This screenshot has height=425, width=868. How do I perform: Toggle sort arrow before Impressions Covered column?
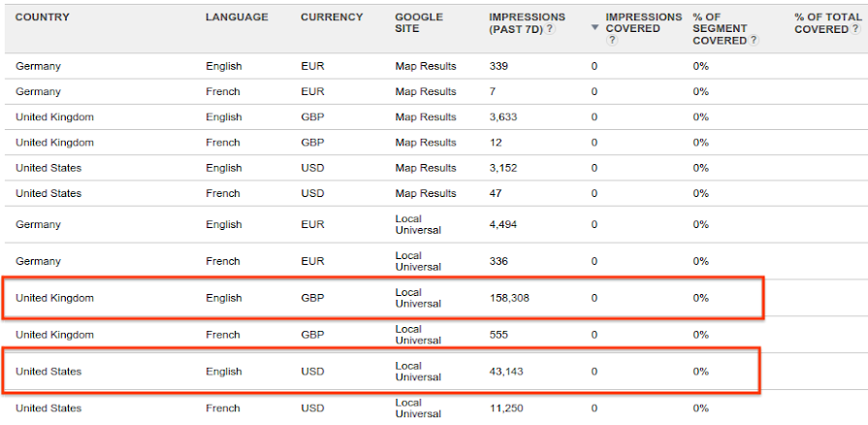tap(595, 28)
